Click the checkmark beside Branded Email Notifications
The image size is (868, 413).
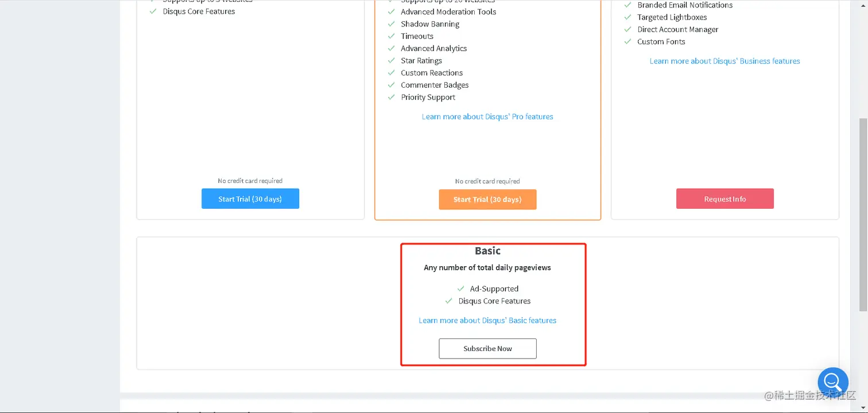[x=627, y=5]
